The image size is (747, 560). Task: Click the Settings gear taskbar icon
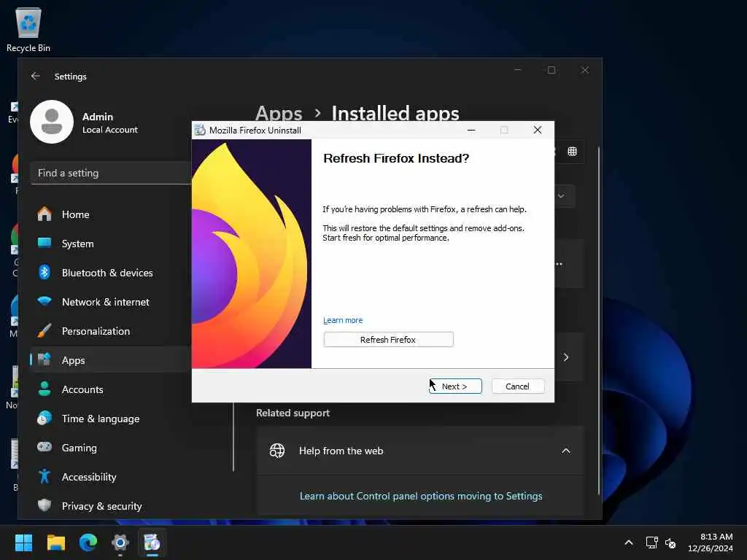(120, 542)
